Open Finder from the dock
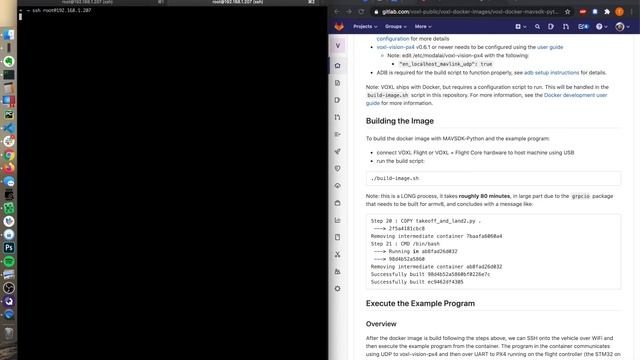640x360 pixels. click(9, 35)
